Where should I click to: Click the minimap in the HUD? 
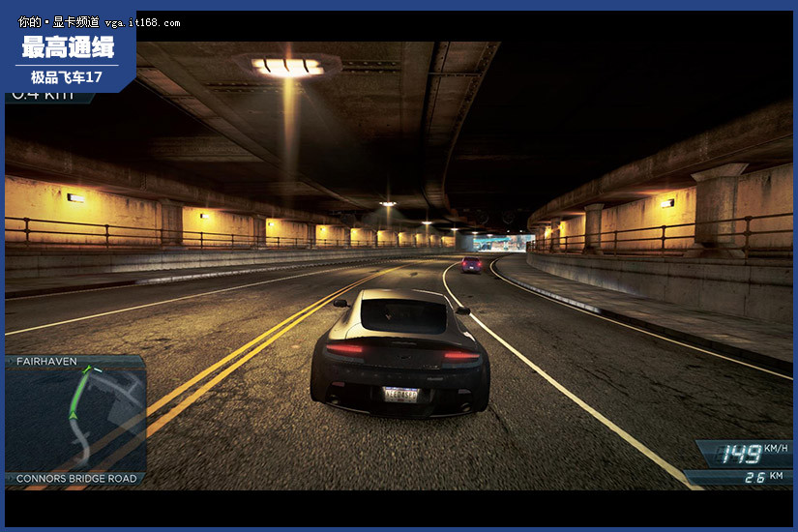pyautogui.click(x=75, y=420)
